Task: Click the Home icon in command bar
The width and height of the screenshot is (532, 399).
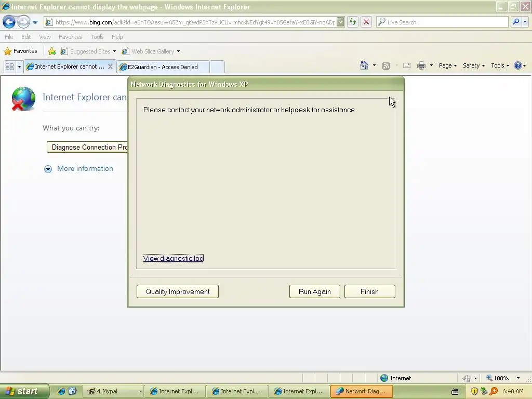Action: point(364,65)
